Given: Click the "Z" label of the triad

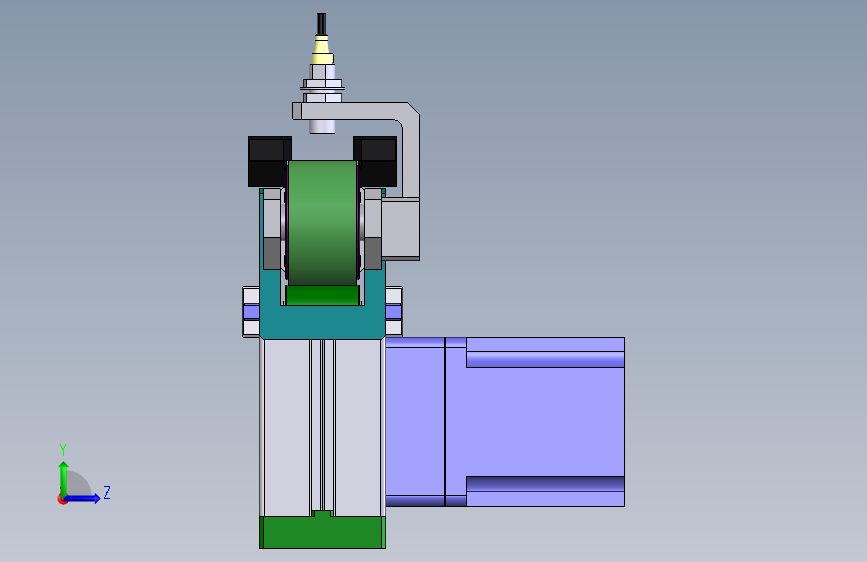Looking at the screenshot, I should click(107, 492).
